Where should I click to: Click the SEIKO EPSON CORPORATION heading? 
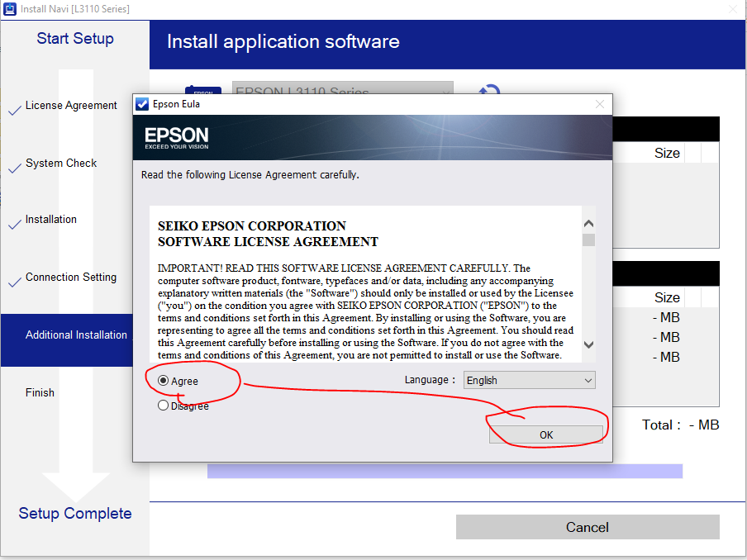(251, 225)
